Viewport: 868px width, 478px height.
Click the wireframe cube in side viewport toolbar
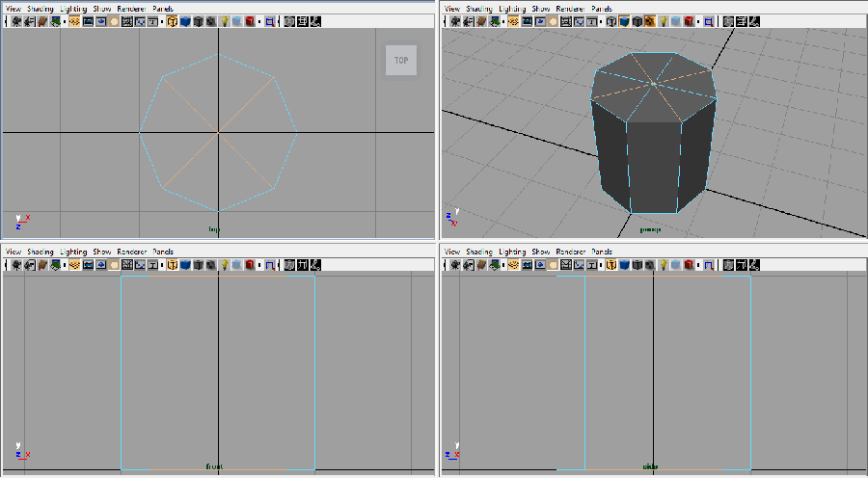coord(611,264)
